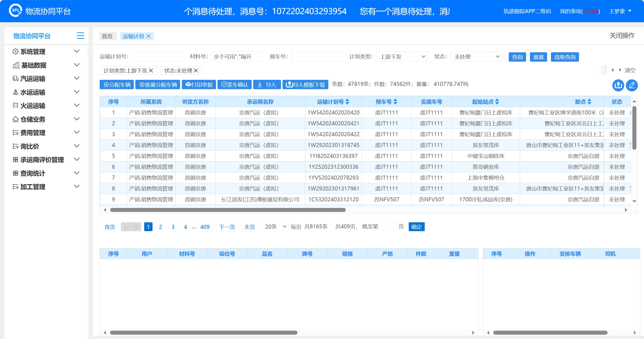The width and height of the screenshot is (644, 339).
Task: Click the 重置 button
Action: pyautogui.click(x=539, y=57)
